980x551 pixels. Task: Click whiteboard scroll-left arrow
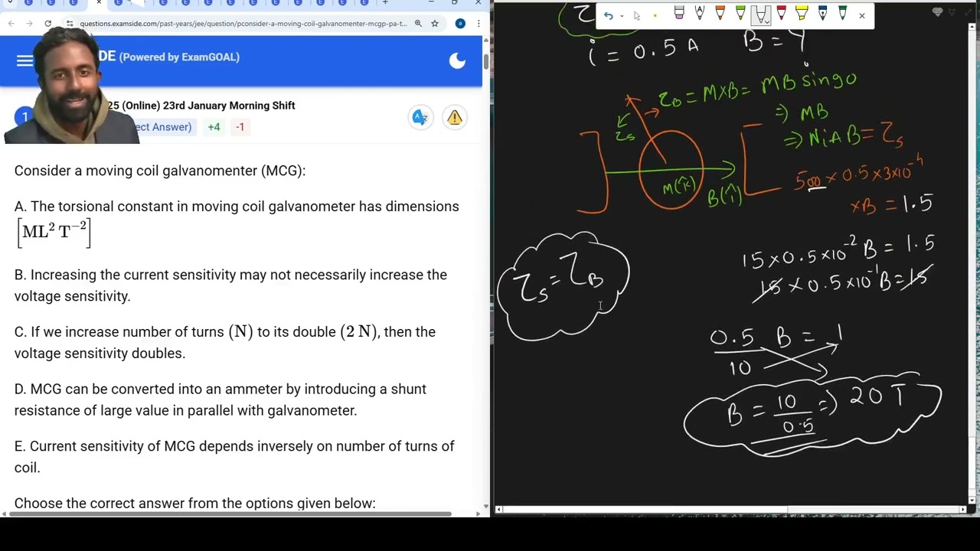tap(498, 509)
